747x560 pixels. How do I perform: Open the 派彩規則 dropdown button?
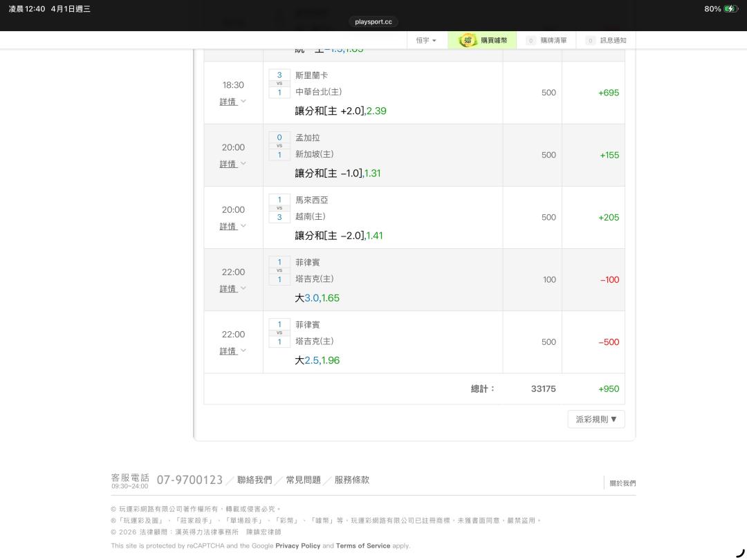tap(596, 419)
